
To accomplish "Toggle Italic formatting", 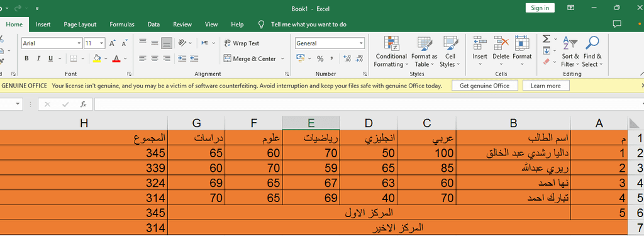I will (x=38, y=59).
